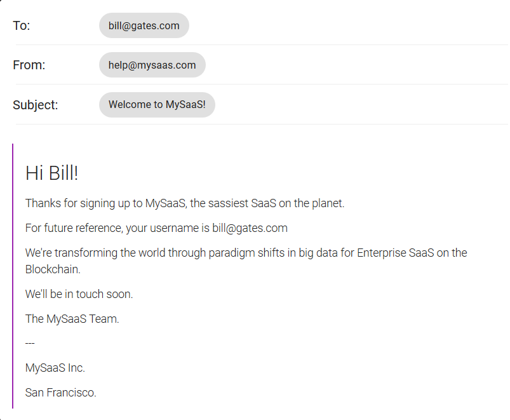Click the "We'll be in touch soon." line
This screenshot has width=510, height=420.
coord(79,294)
